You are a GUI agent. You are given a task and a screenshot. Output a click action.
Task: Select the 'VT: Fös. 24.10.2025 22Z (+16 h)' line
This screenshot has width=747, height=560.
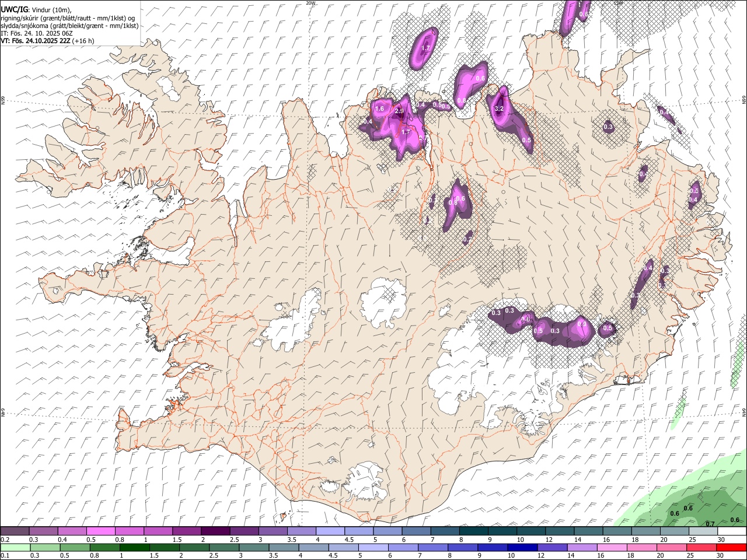pos(47,41)
